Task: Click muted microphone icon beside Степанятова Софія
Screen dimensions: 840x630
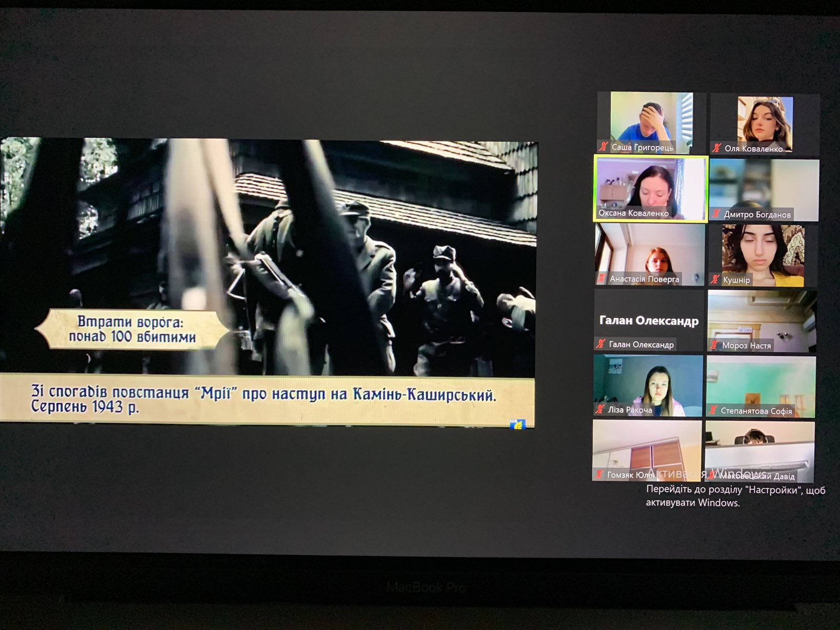Action: coord(712,411)
